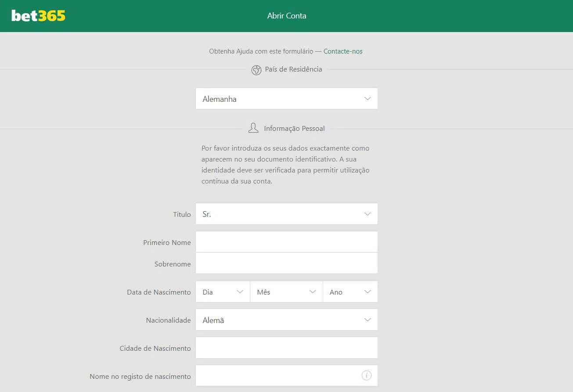
Task: Focus the Nome no registo de nascimento field
Action: (x=286, y=376)
